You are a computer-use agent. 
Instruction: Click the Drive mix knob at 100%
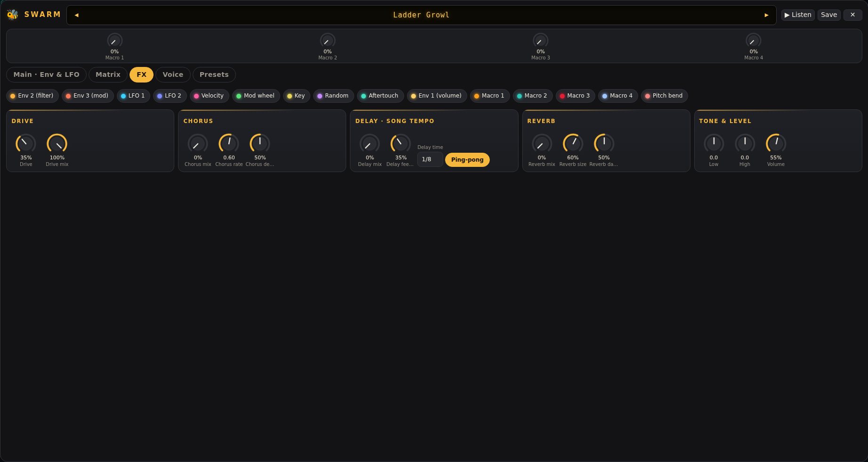[x=57, y=143]
